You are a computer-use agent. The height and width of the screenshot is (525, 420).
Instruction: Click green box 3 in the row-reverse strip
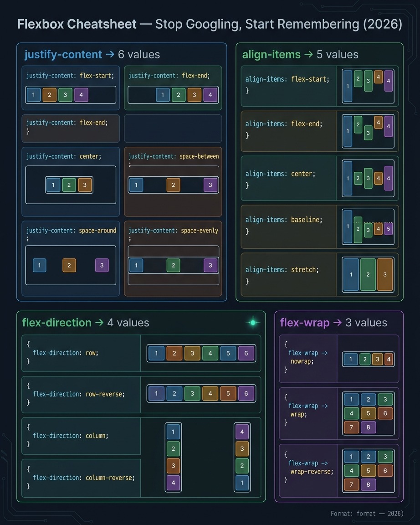pos(192,393)
